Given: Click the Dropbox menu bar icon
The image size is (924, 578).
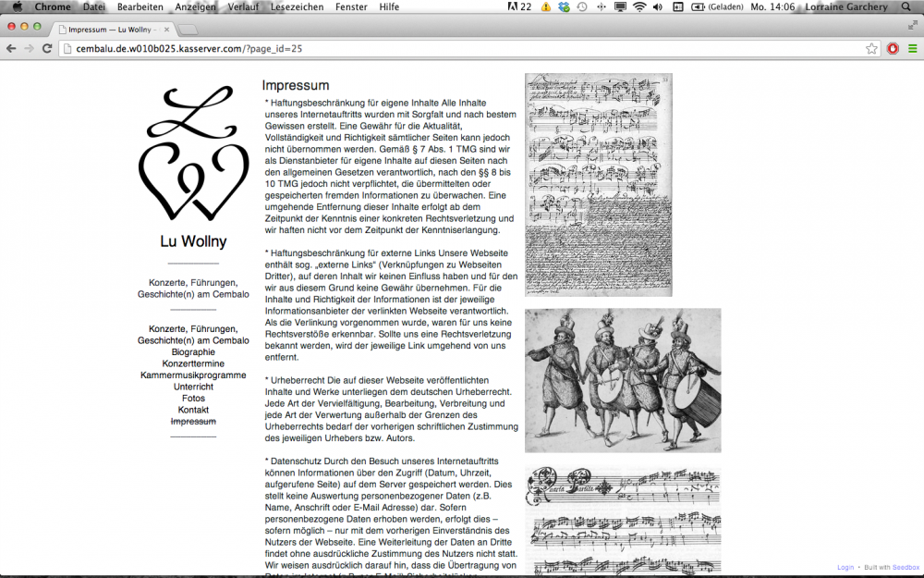Looking at the screenshot, I should point(564,6).
